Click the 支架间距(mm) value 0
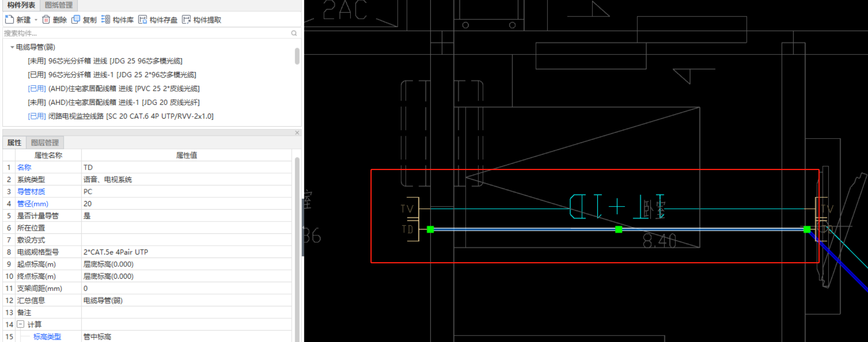This screenshot has height=342, width=868. click(x=187, y=288)
